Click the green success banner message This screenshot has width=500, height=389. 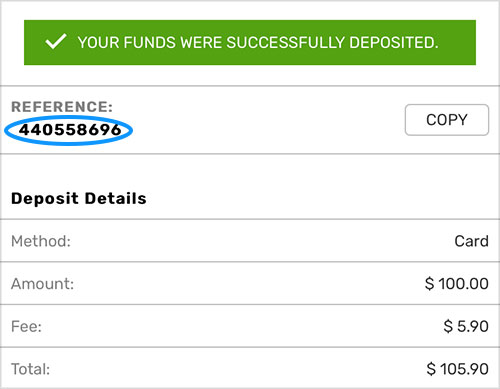pos(250,42)
